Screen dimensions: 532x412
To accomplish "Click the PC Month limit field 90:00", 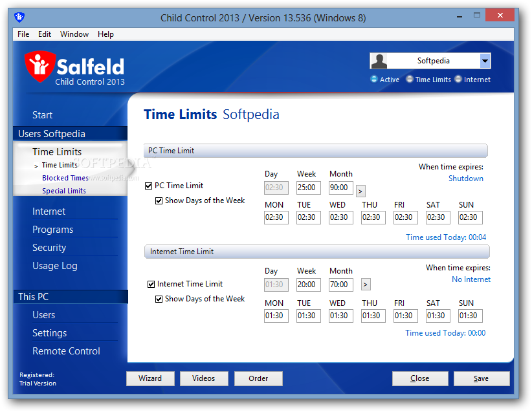I will pos(340,188).
